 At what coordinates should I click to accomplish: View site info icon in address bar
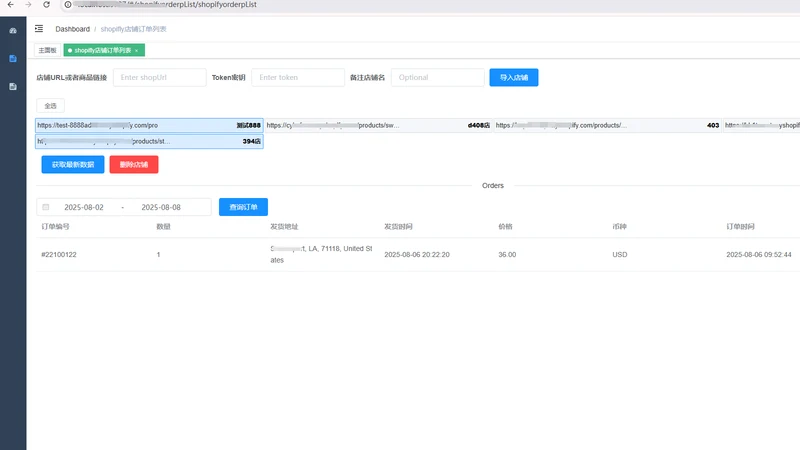pos(67,5)
